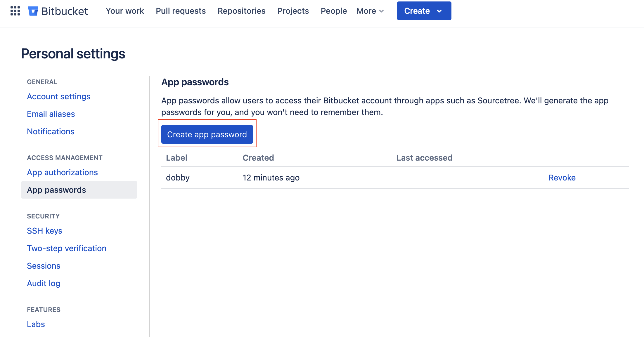Image resolution: width=644 pixels, height=337 pixels.
Task: Open Account settings
Action: (x=58, y=96)
